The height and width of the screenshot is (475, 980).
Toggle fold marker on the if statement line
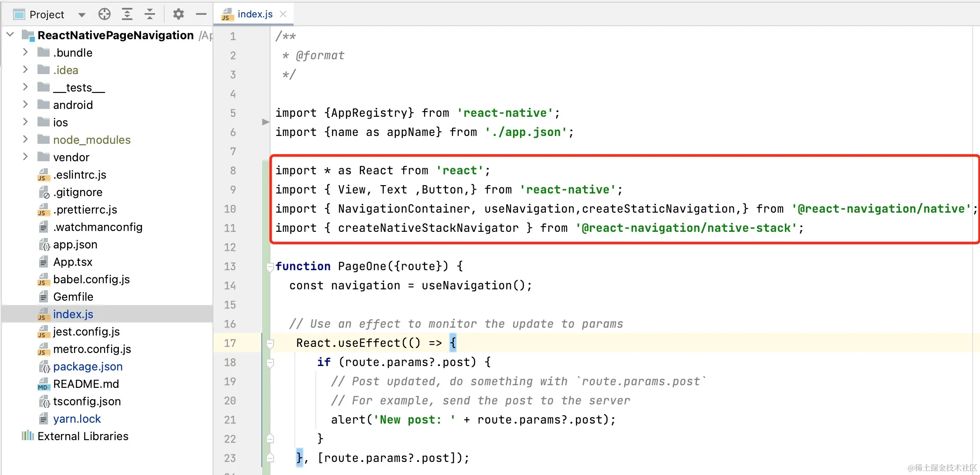pyautogui.click(x=270, y=363)
